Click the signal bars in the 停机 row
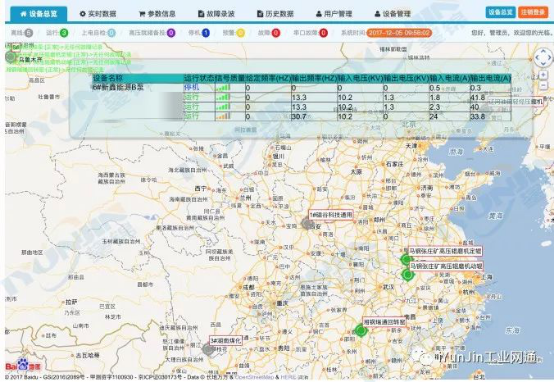Viewport: 554px width, 382px height. pyautogui.click(x=223, y=88)
